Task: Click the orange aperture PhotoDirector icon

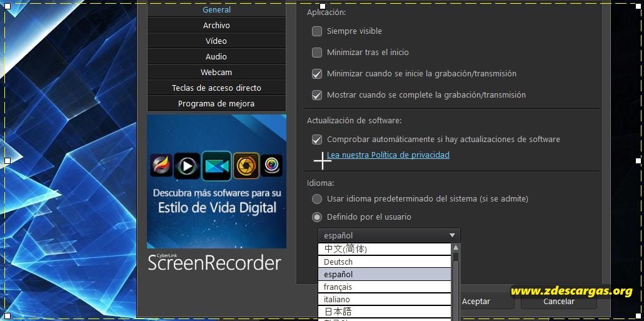Action: pyautogui.click(x=246, y=166)
